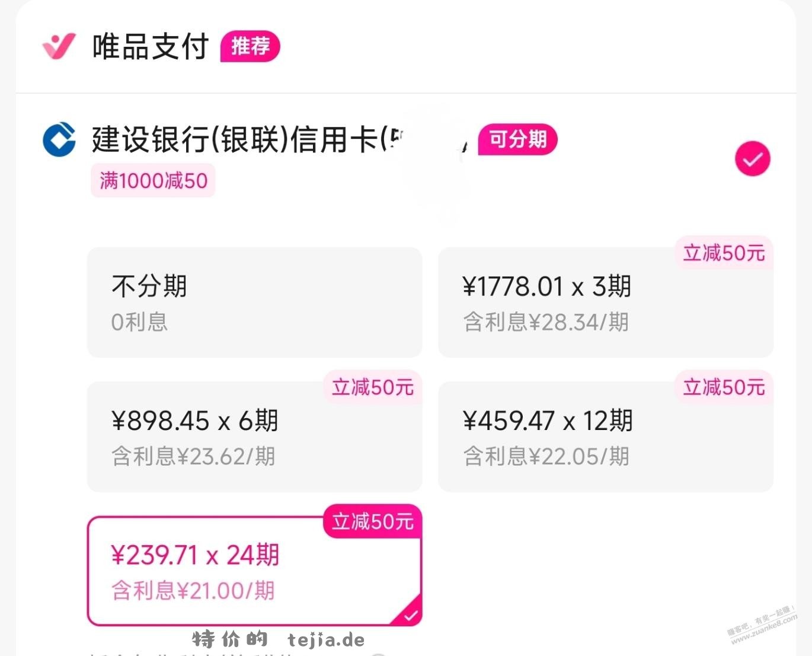This screenshot has height=656, width=812.
Task: Click the 立减50元 badge on the 12期 option
Action: coord(724,387)
